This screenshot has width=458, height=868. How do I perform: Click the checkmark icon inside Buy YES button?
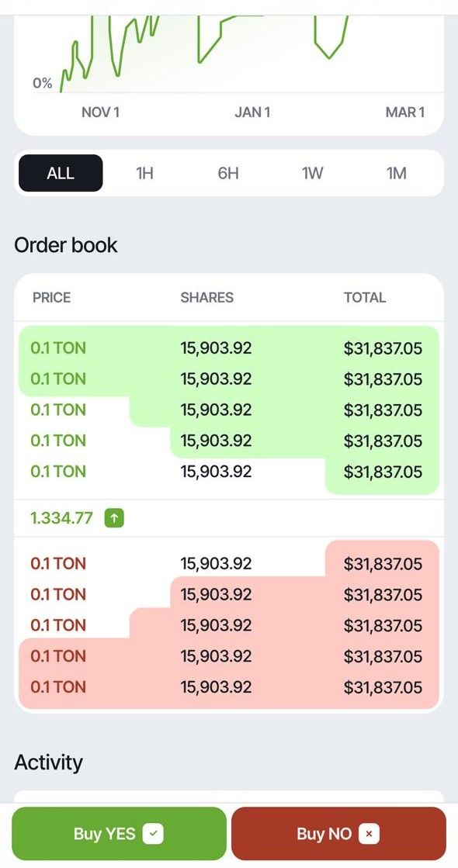154,834
